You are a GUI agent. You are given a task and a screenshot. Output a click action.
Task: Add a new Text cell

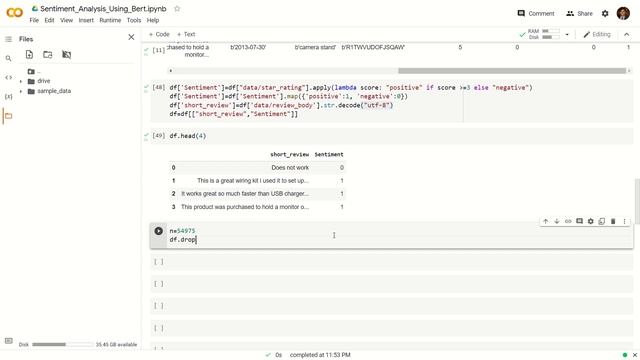click(186, 34)
